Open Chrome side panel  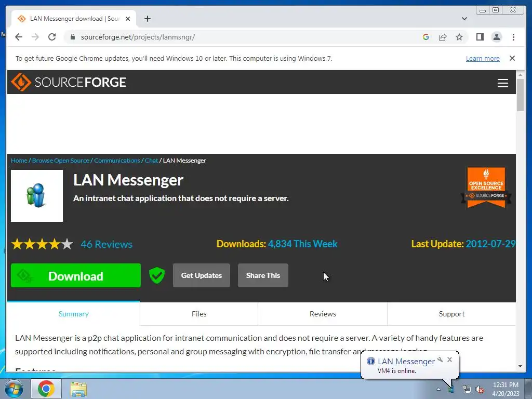coord(480,37)
